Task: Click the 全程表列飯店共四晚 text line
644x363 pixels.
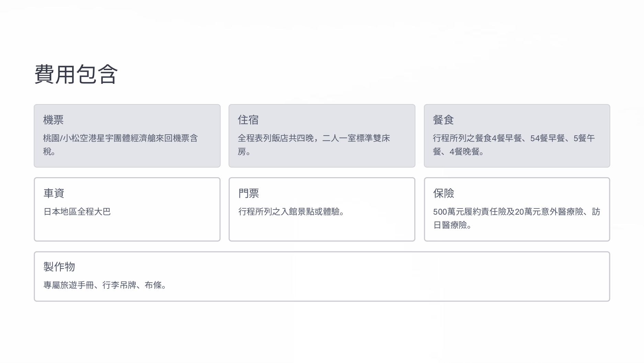Action: coord(314,138)
